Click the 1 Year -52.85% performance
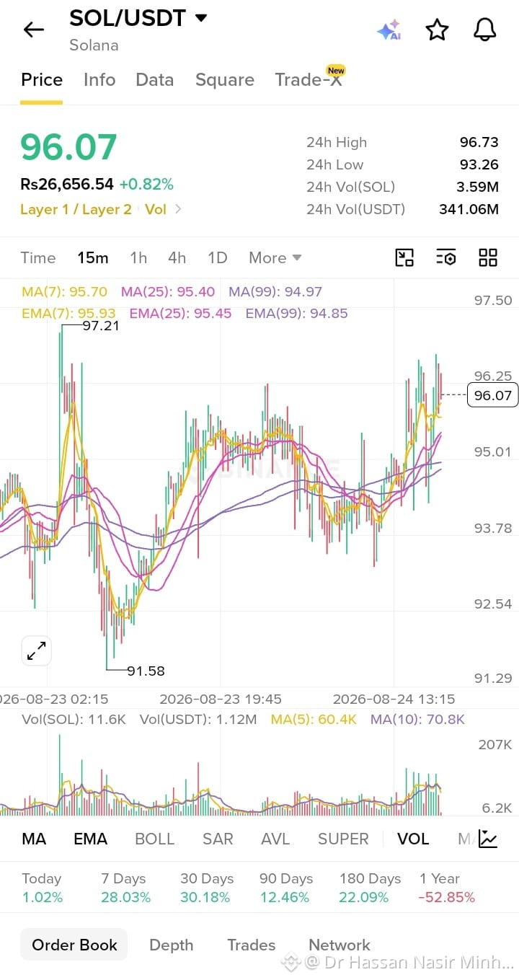 (447, 888)
